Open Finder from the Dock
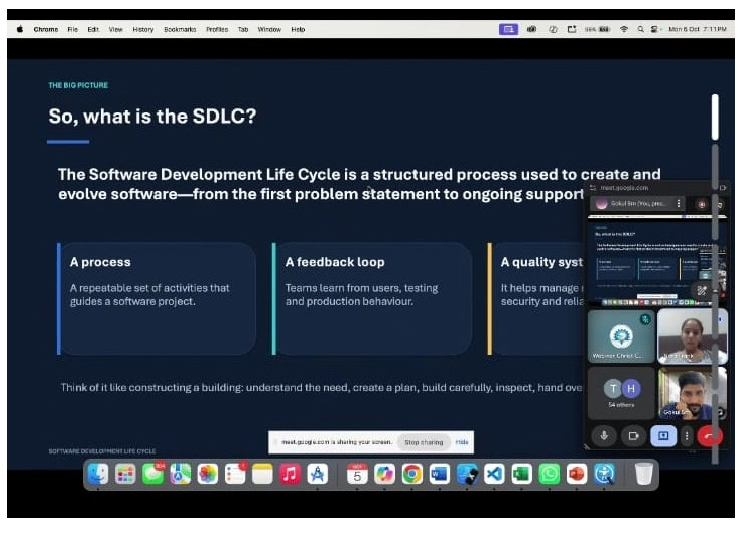The width and height of the screenshot is (744, 535). click(x=98, y=474)
